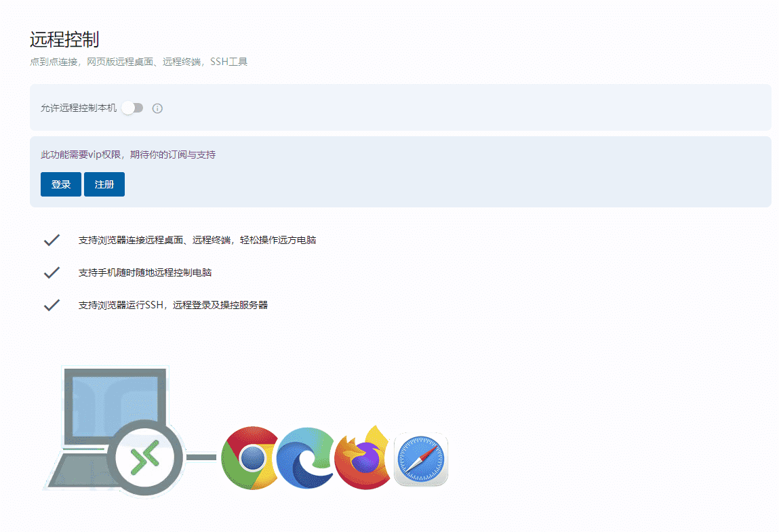
Task: Click the text 支持手机随时随地远程控制电脑
Action: (145, 272)
